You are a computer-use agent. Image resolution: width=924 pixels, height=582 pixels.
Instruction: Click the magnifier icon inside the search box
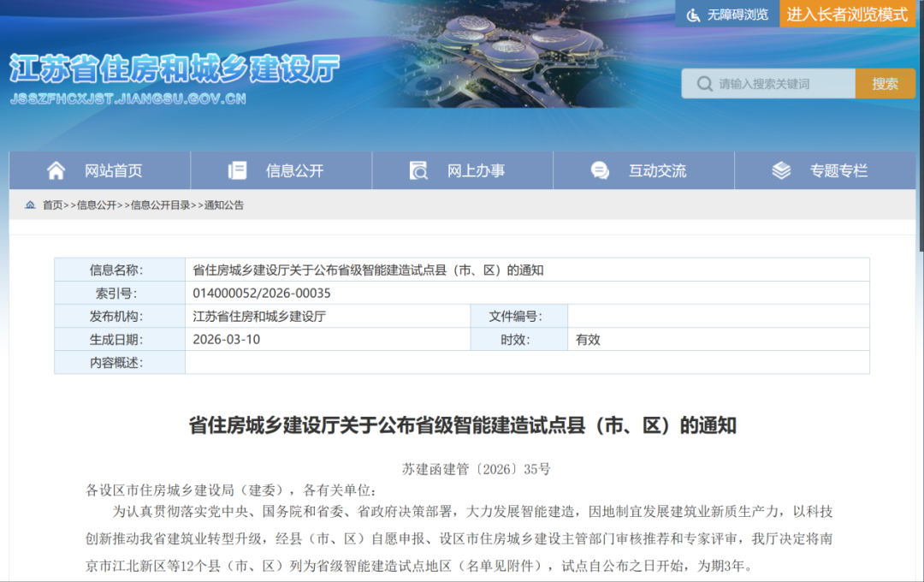(704, 83)
